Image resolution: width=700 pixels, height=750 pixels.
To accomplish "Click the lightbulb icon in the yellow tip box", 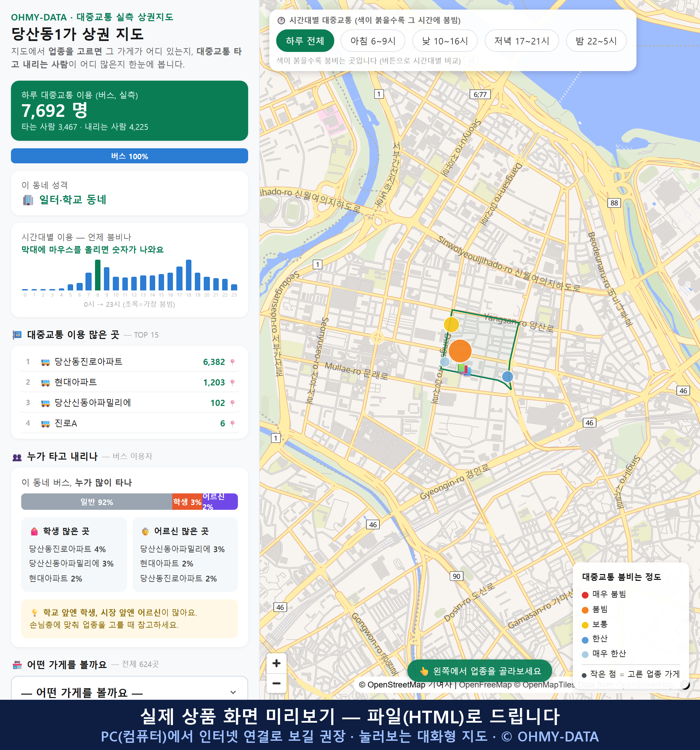I will (x=34, y=613).
